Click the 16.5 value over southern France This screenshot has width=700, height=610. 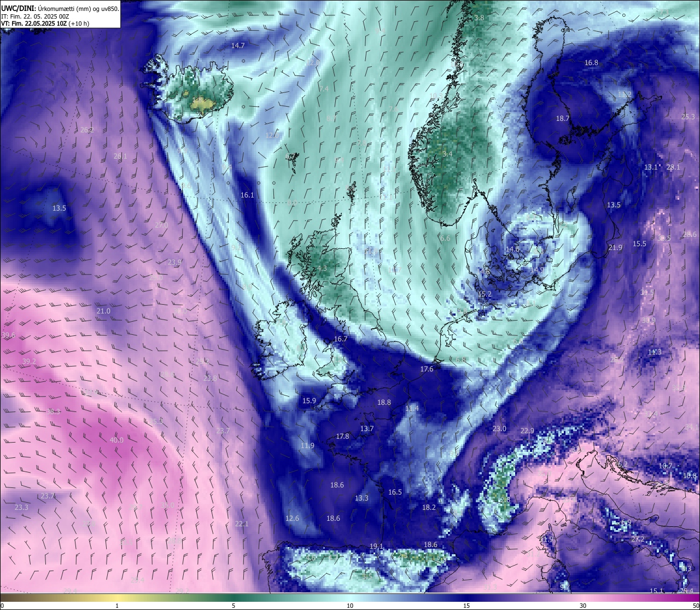395,492
